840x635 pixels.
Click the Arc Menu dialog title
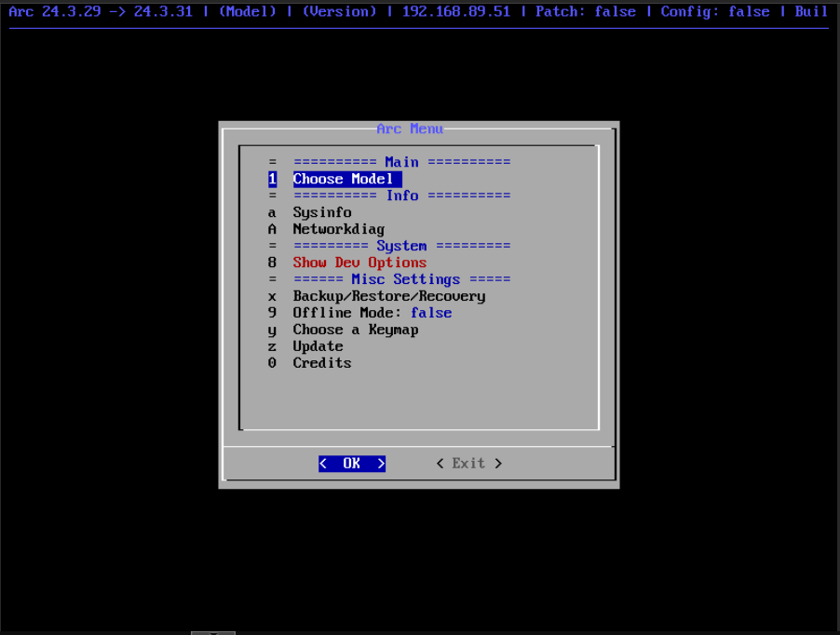[410, 128]
